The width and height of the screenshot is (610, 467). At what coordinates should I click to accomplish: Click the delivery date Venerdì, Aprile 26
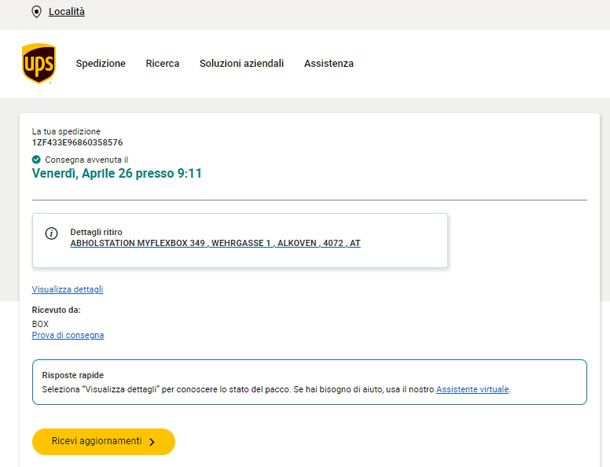tap(82, 173)
